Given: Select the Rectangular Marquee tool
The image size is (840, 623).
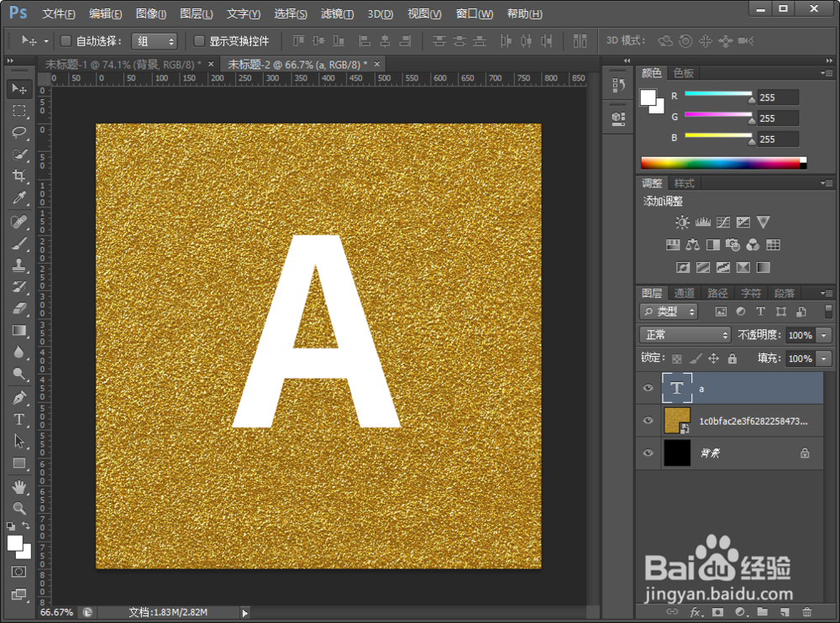Looking at the screenshot, I should pyautogui.click(x=19, y=110).
